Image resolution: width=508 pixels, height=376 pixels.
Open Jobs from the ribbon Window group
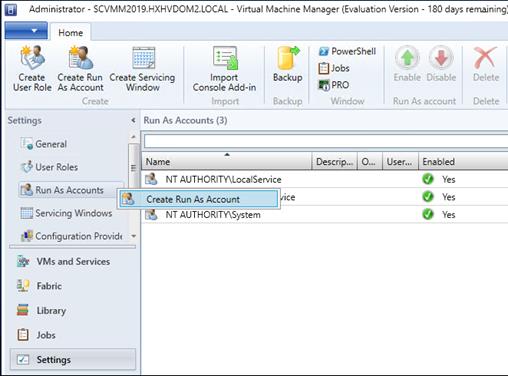(x=334, y=68)
